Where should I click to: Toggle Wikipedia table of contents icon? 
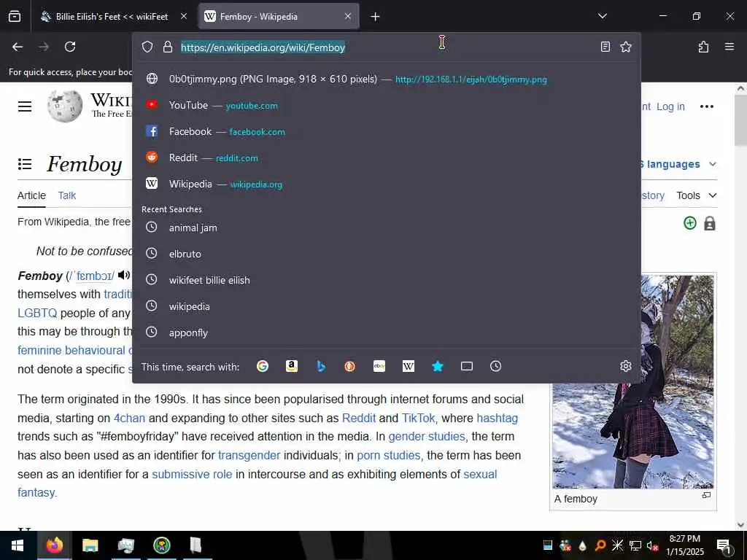click(x=25, y=164)
